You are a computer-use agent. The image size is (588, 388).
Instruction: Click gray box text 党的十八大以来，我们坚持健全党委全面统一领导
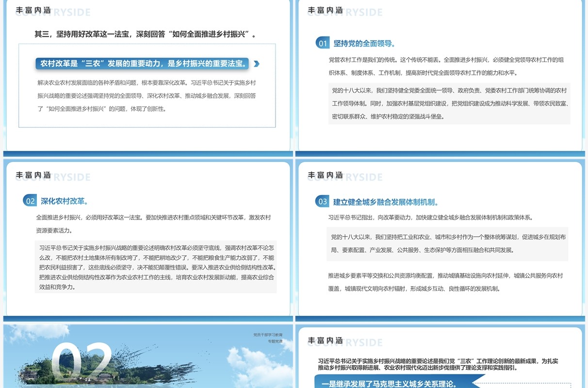450,103
